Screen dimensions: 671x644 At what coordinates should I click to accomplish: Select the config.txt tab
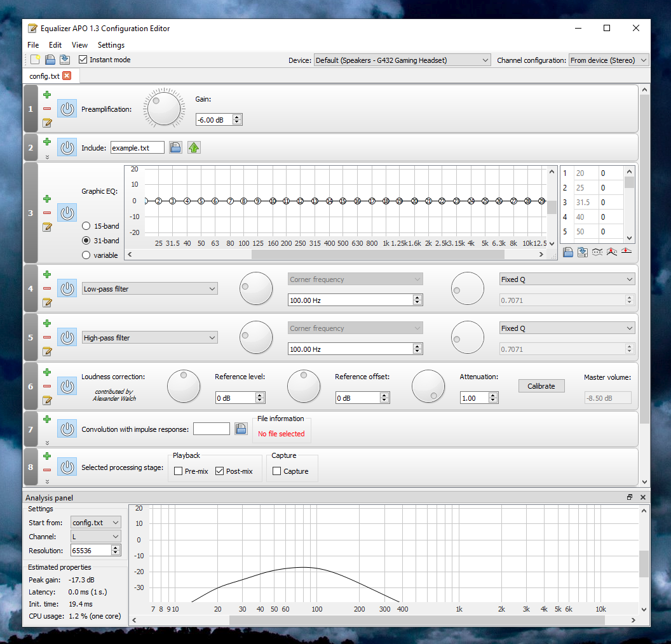44,76
